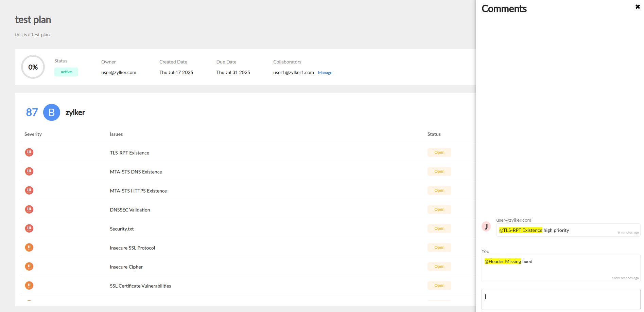This screenshot has width=644, height=312.
Task: Click the severity icon for Security.txt
Action: (x=29, y=228)
